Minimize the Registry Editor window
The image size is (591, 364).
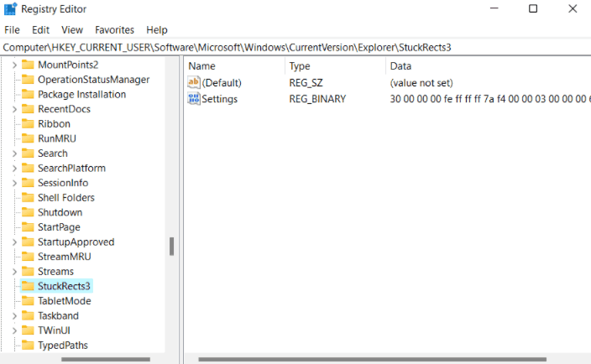point(494,8)
